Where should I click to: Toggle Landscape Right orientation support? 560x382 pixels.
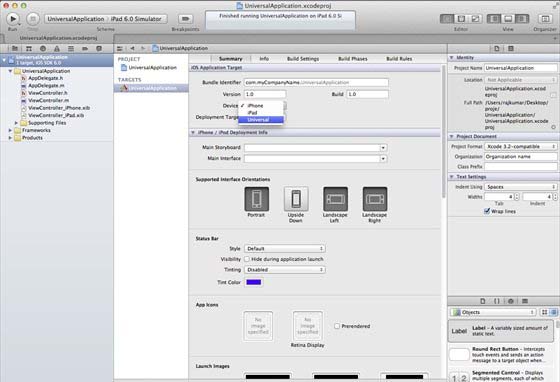point(375,199)
